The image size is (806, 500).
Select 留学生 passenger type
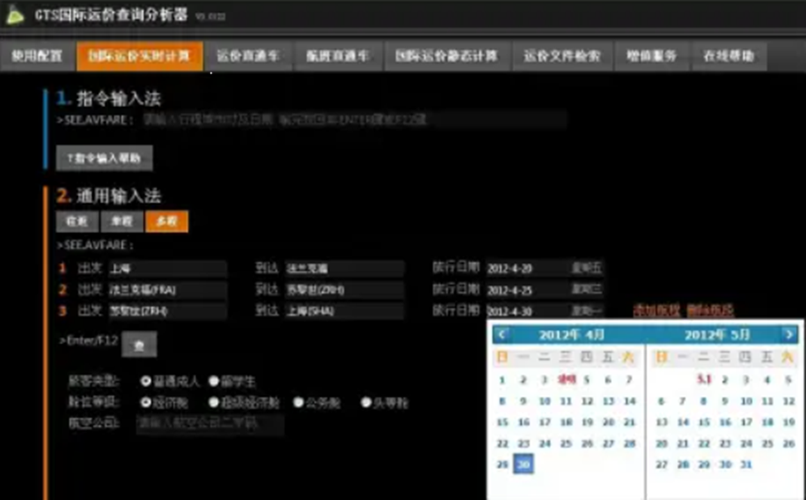coord(214,381)
